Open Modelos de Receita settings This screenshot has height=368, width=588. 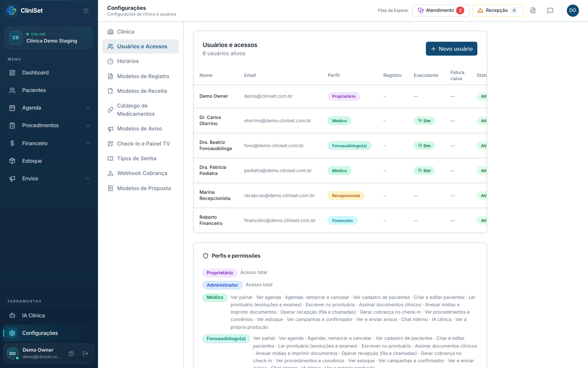point(140,91)
